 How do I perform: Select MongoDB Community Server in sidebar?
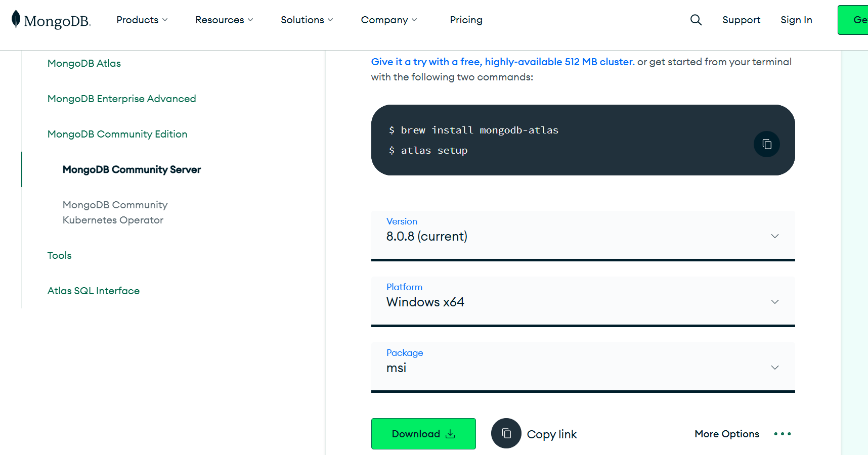(132, 169)
